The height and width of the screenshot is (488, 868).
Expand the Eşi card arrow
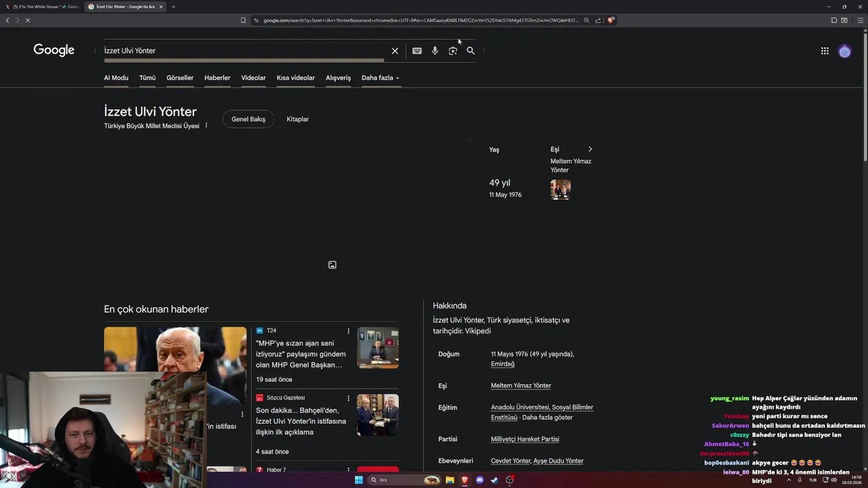click(x=590, y=149)
